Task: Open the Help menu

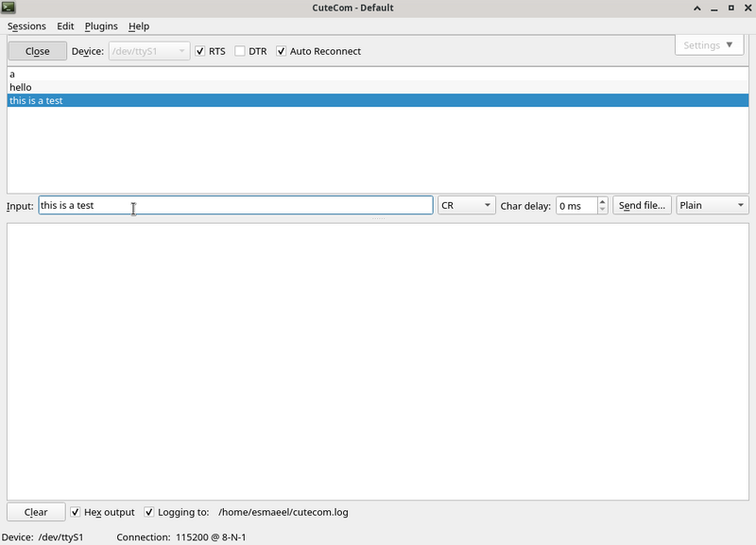Action: pos(139,26)
